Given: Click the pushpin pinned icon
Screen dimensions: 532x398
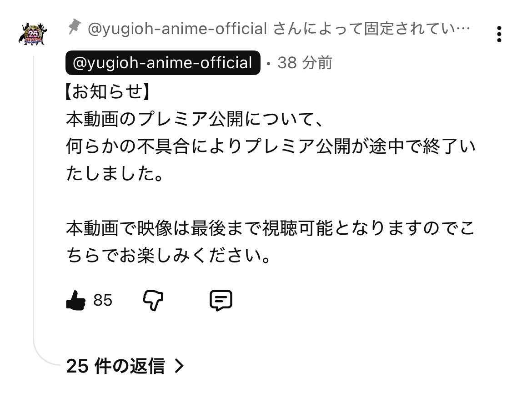Looking at the screenshot, I should (75, 27).
